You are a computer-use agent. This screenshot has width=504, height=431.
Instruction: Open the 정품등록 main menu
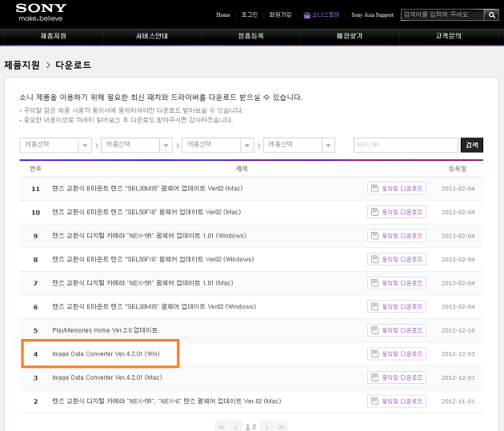coord(251,36)
